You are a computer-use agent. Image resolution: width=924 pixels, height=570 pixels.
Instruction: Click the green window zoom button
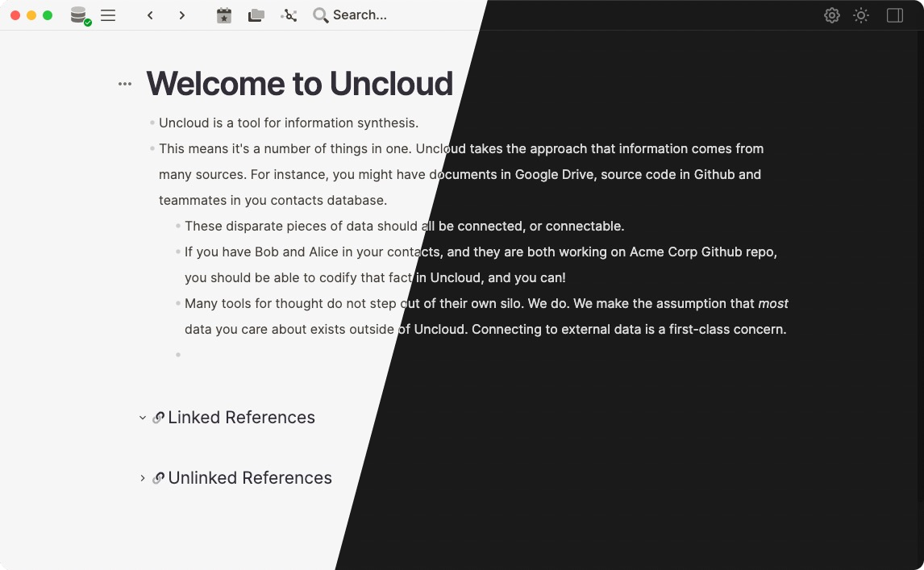[x=48, y=15]
